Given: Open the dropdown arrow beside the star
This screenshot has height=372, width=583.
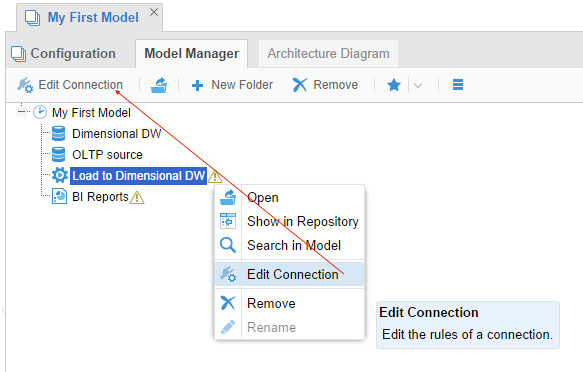Looking at the screenshot, I should [418, 85].
